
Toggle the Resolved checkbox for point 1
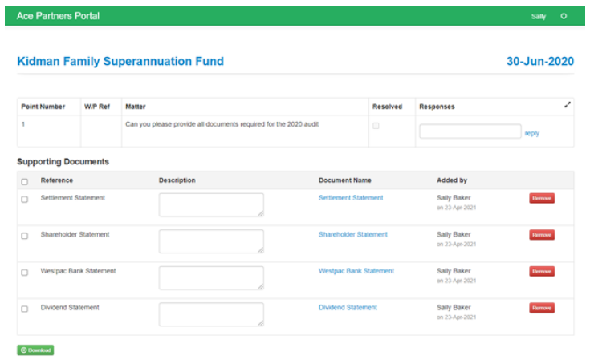[376, 126]
